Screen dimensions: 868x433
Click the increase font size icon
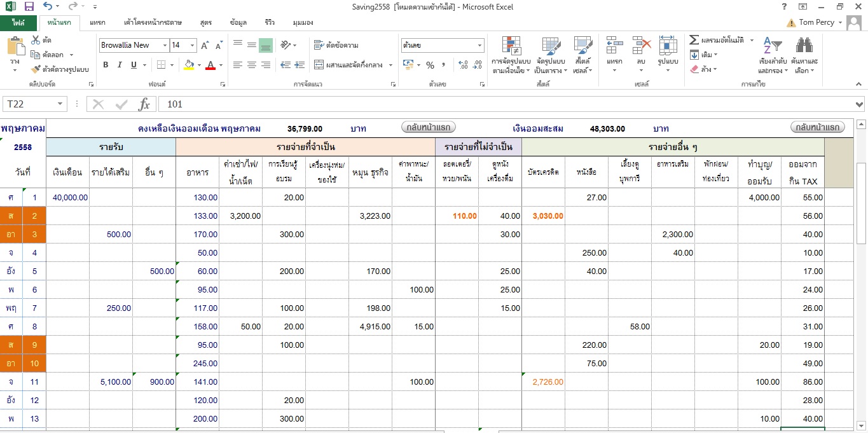pos(205,45)
